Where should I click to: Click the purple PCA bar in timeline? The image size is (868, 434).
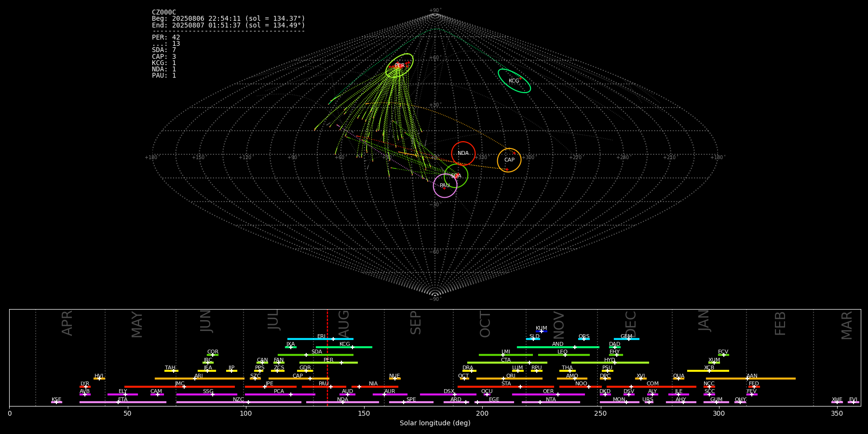pos(280,394)
